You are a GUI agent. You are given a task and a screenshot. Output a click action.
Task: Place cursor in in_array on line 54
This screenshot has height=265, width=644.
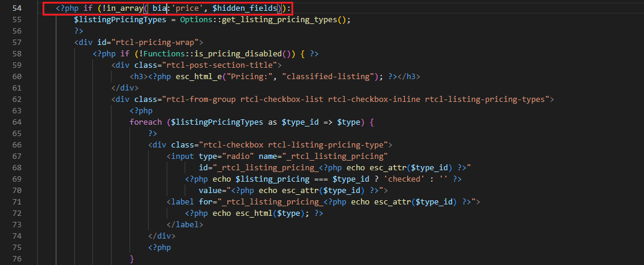125,8
